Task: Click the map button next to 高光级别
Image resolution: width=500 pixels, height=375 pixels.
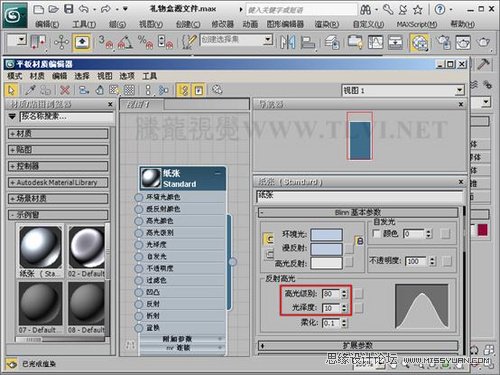Action: tap(359, 293)
